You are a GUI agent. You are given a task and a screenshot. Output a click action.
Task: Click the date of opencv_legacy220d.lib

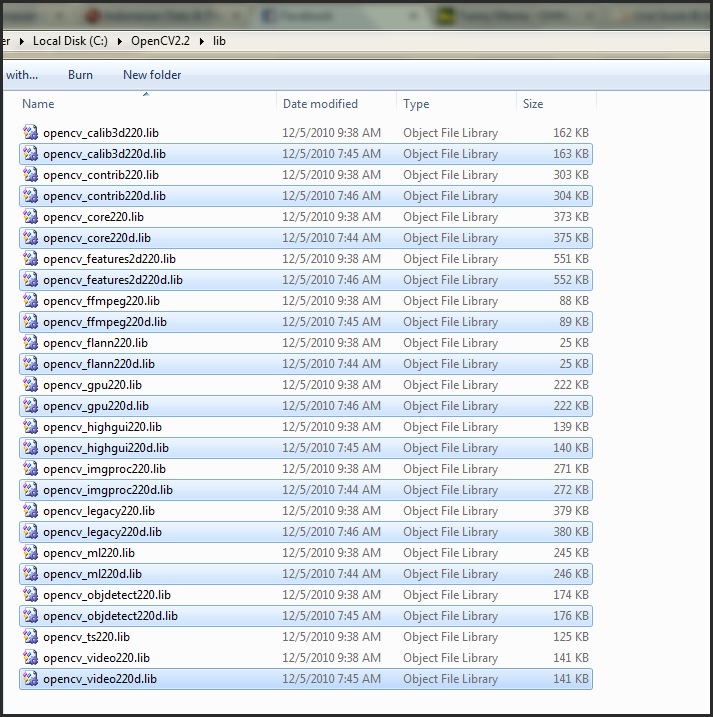coord(332,532)
